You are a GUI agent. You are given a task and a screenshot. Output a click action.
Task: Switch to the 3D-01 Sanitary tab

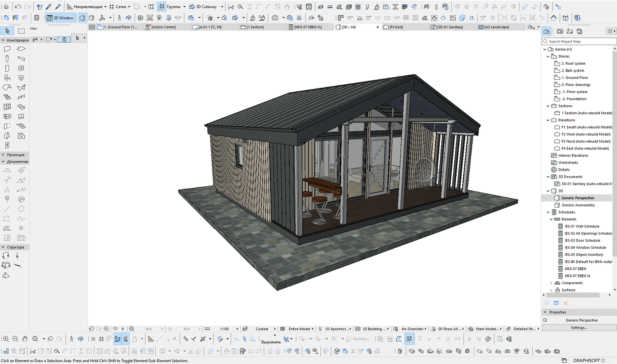pyautogui.click(x=454, y=27)
